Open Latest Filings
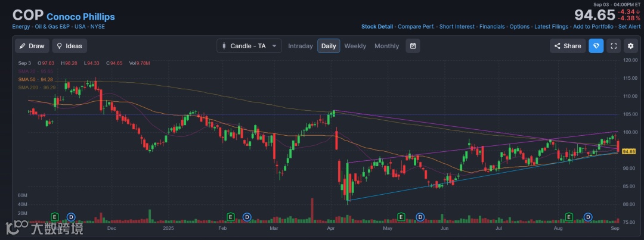Screen dimensions: 644x240 coord(551,27)
